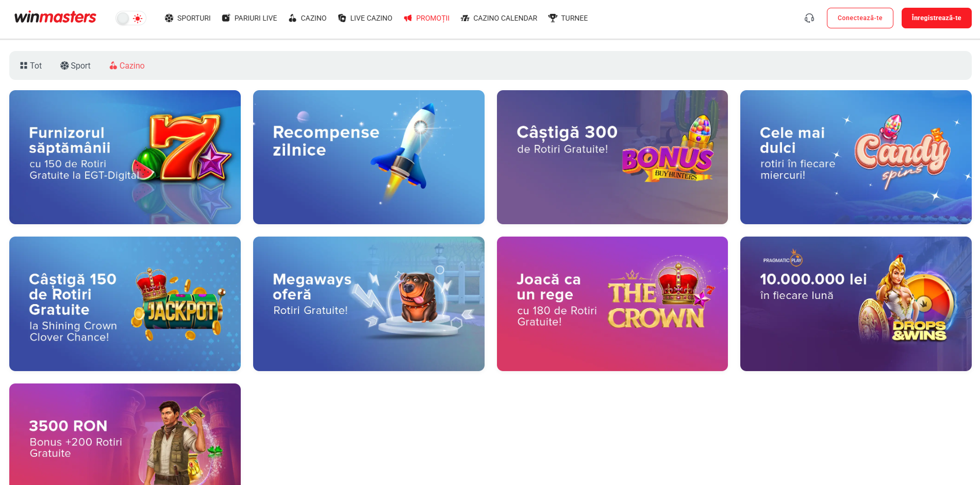Open the Drops & Wins promotion card

856,304
